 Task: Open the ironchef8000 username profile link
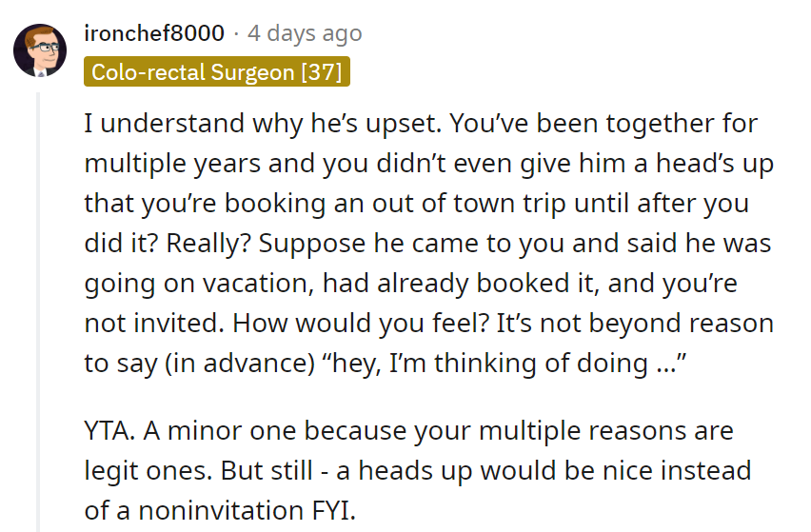click(x=154, y=33)
